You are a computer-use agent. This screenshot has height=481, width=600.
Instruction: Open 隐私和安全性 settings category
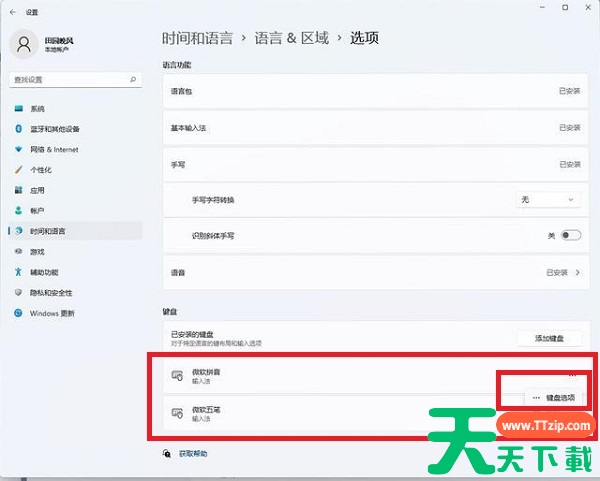pos(75,292)
